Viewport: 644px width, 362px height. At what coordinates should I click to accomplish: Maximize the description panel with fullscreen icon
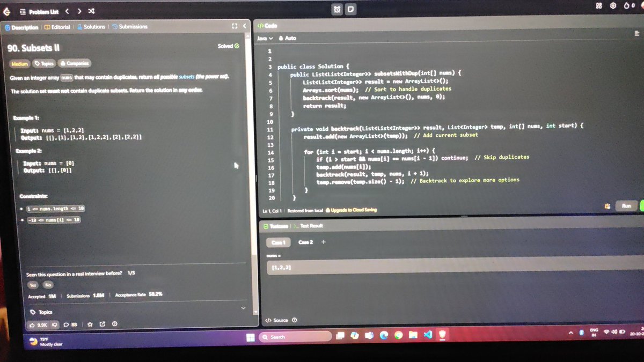point(234,26)
